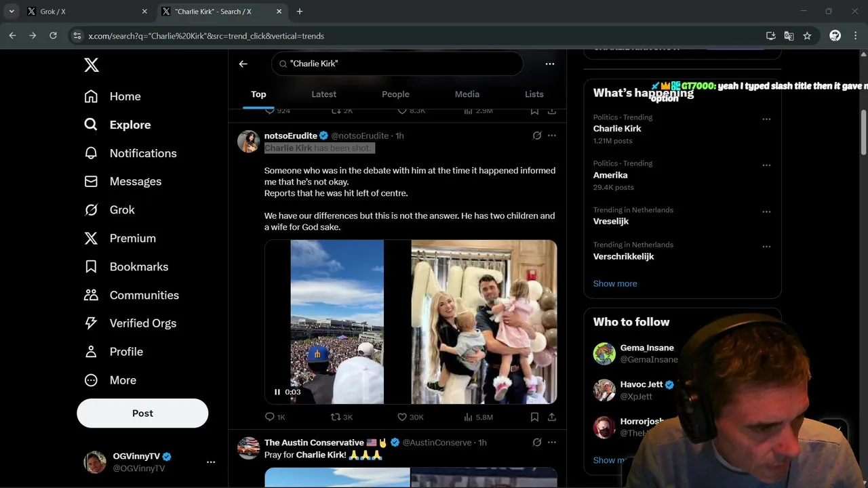Close the Charlie Kirk search tab

click(279, 12)
